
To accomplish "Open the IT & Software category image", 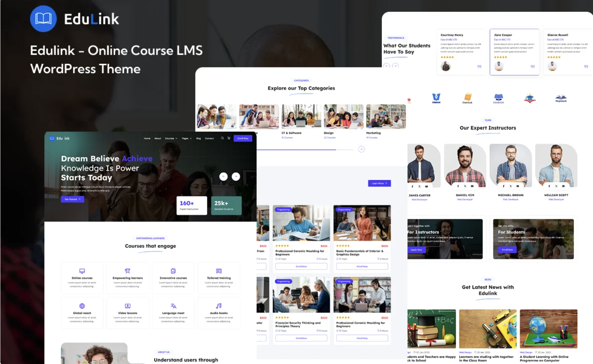I will pos(301,116).
